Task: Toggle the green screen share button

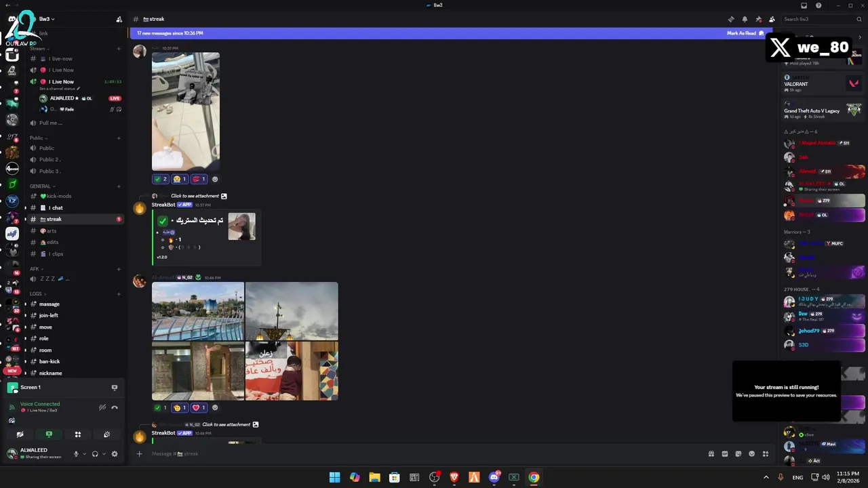Action: pos(49,434)
